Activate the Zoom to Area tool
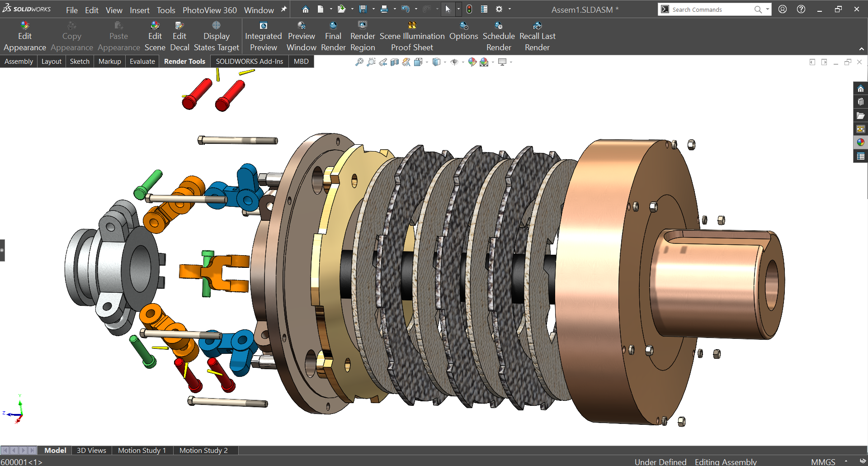 [371, 62]
